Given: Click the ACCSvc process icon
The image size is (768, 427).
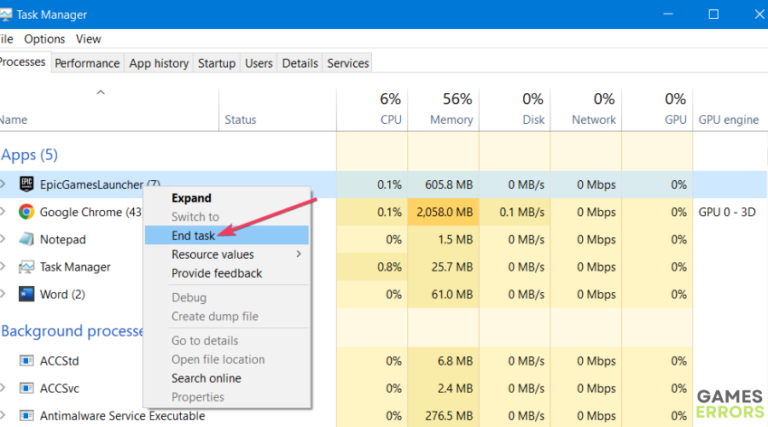Looking at the screenshot, I should 26,388.
